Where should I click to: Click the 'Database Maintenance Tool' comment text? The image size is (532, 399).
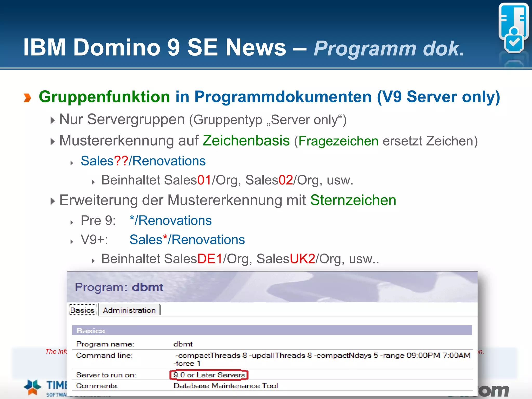226,386
